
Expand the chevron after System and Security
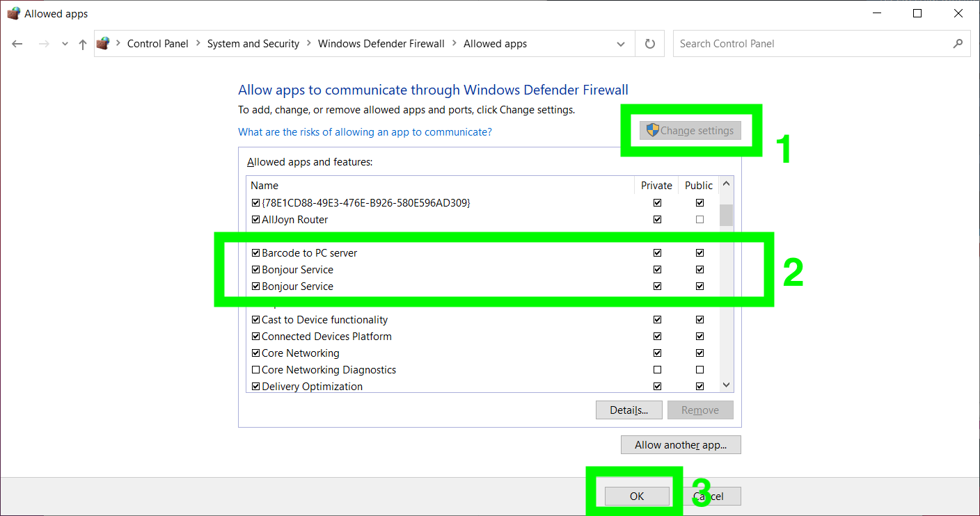[309, 43]
